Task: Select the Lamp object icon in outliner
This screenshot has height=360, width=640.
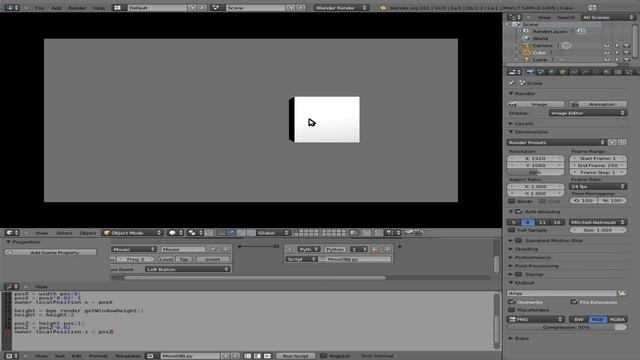Action: [527, 60]
